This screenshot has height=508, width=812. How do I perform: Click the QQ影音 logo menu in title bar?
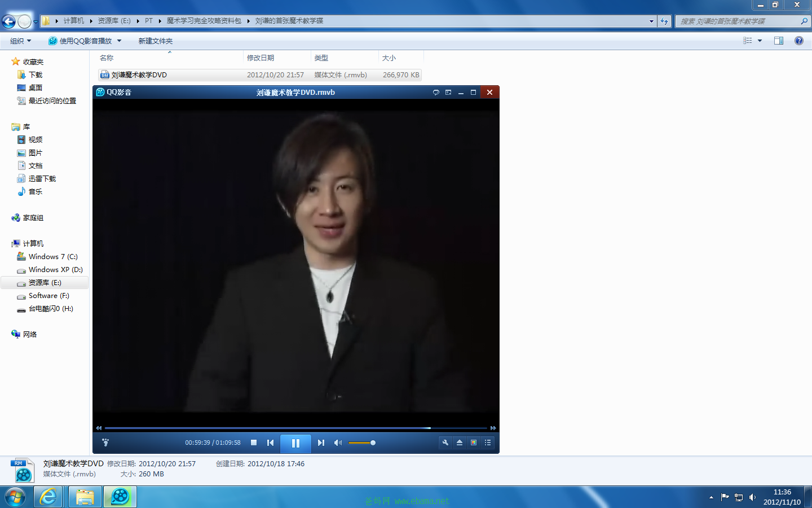[x=114, y=92]
